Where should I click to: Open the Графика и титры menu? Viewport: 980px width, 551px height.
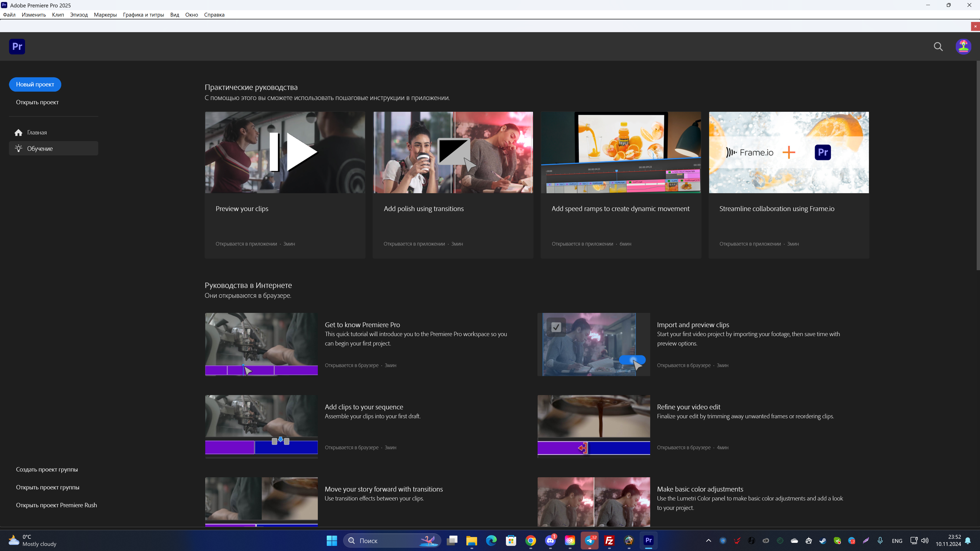(143, 15)
